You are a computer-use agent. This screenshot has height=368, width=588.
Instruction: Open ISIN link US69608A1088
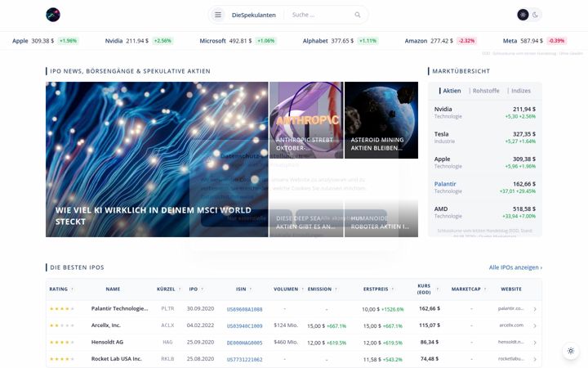pos(244,309)
